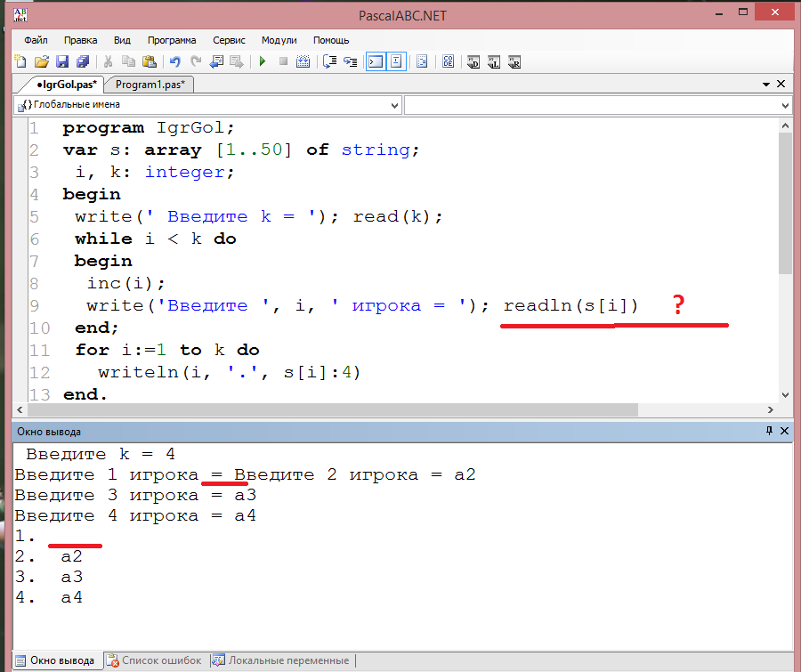Click the Cut scissors icon
The width and height of the screenshot is (801, 672).
[108, 61]
